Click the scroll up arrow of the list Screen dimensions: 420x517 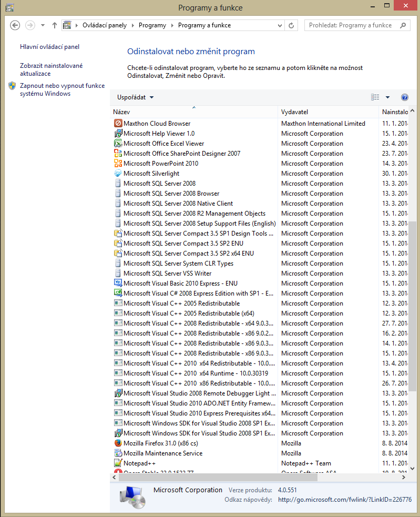pos(412,111)
